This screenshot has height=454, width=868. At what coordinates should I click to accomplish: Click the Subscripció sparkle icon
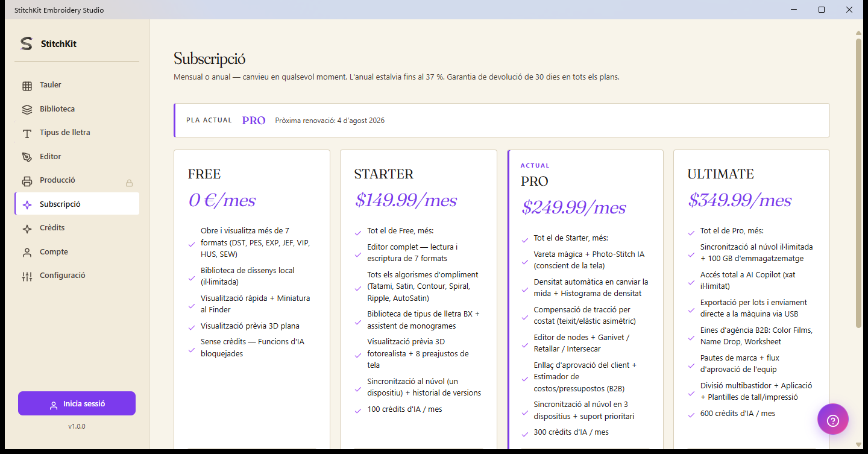tap(27, 204)
